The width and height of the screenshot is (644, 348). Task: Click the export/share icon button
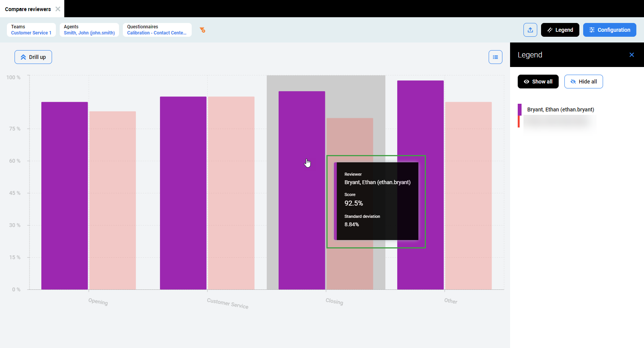tap(530, 30)
